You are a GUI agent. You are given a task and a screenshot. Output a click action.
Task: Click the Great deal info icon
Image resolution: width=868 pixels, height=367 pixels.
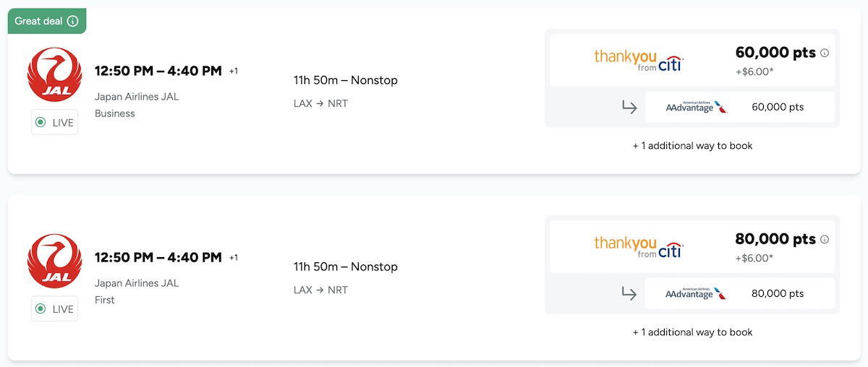[x=72, y=21]
